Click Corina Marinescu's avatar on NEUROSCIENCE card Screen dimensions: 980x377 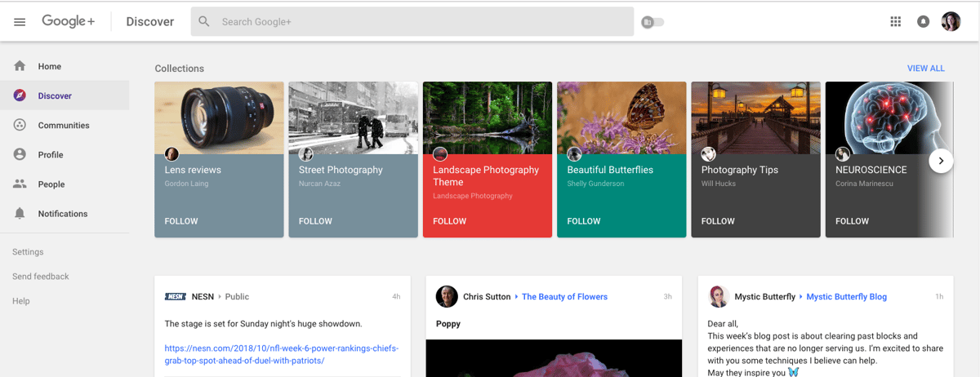tap(842, 154)
